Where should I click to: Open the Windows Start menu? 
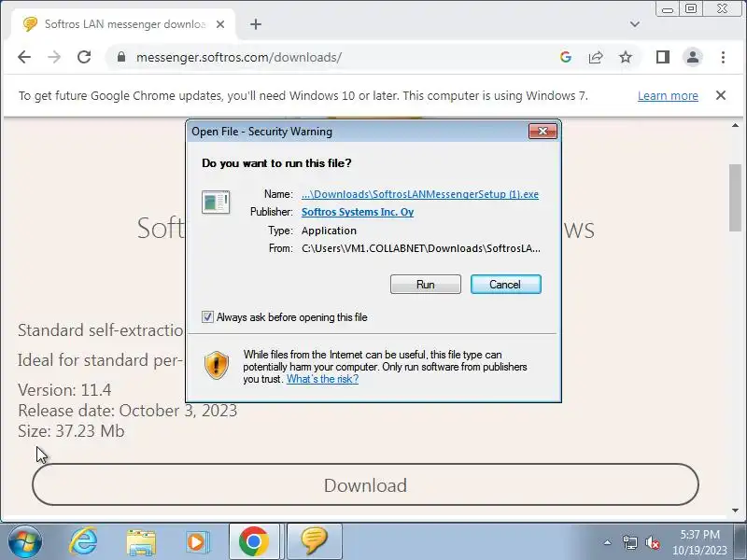coord(24,541)
